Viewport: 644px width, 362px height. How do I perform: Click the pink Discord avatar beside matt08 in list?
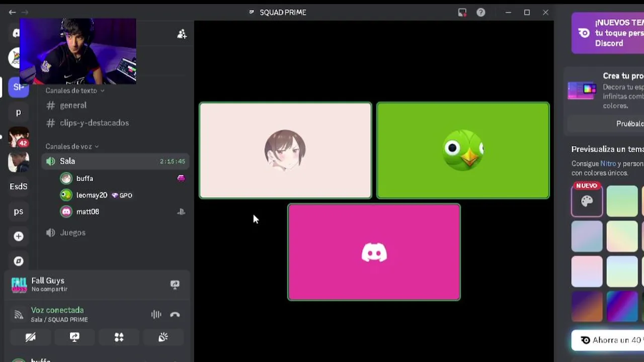tap(66, 212)
